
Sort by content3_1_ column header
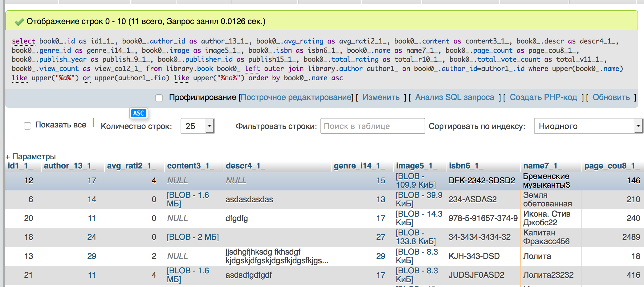click(x=190, y=166)
